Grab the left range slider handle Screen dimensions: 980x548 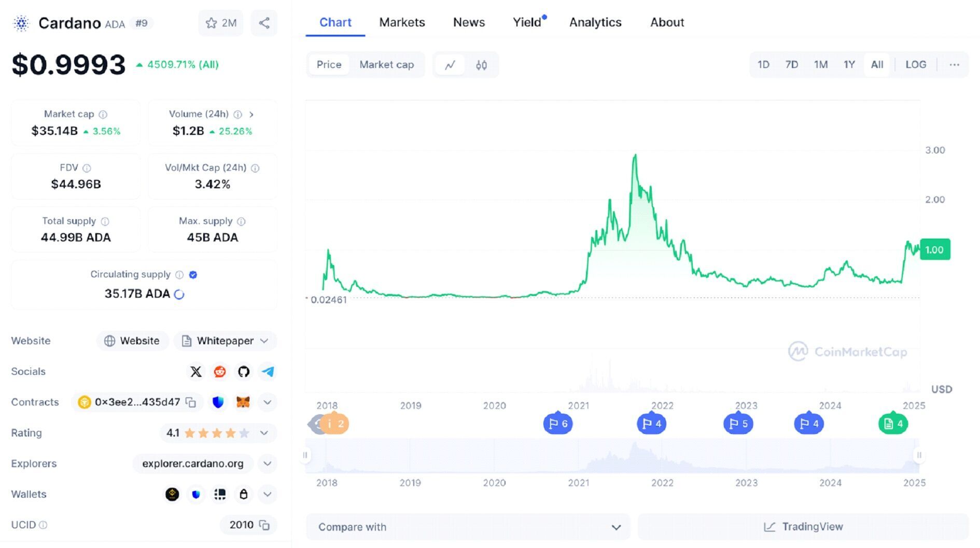pos(305,455)
